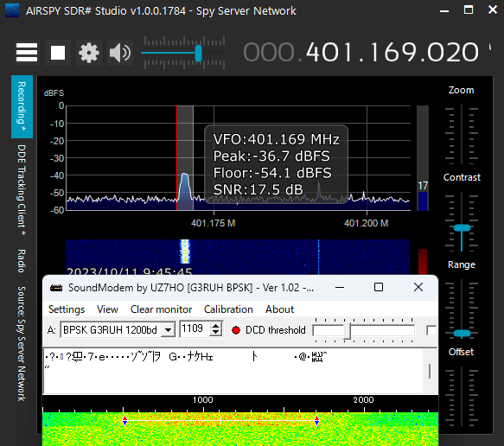
Task: Move the Range slider handle
Action: (462, 334)
